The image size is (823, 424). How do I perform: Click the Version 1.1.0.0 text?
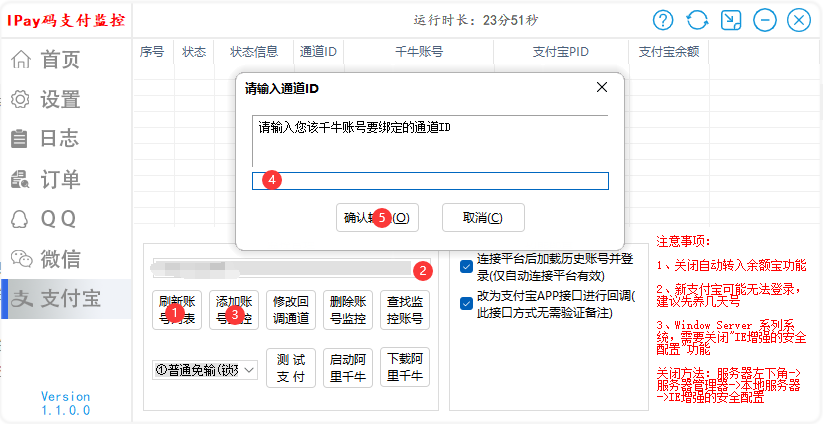click(66, 404)
